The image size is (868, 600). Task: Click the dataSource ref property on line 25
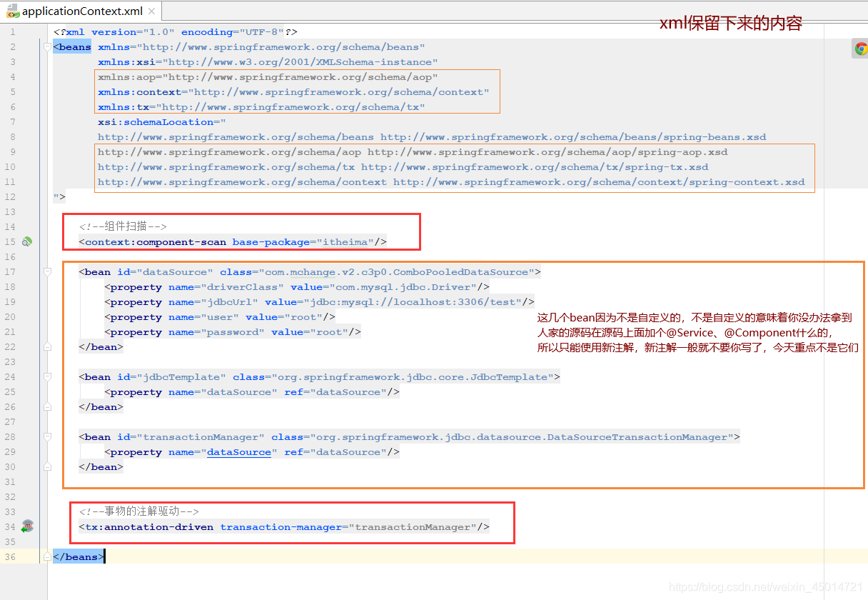coord(252,392)
